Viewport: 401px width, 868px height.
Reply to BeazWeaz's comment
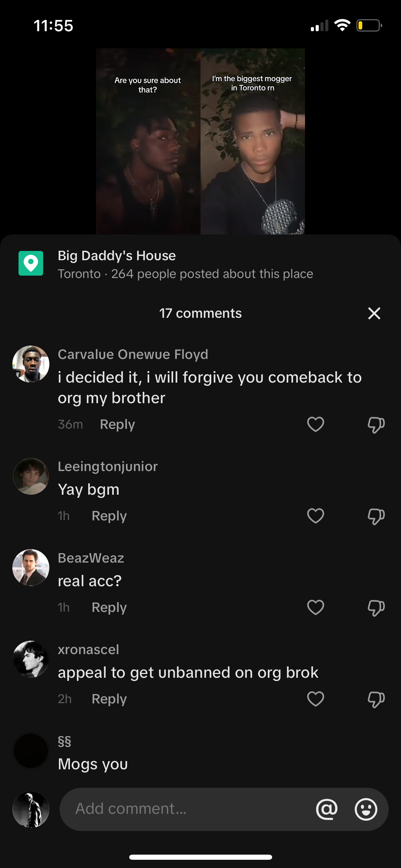109,607
